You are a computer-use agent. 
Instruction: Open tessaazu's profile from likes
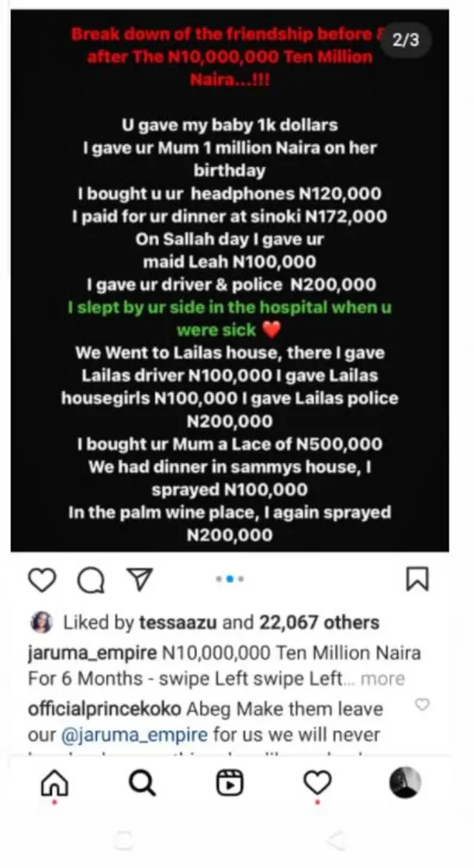(178, 623)
